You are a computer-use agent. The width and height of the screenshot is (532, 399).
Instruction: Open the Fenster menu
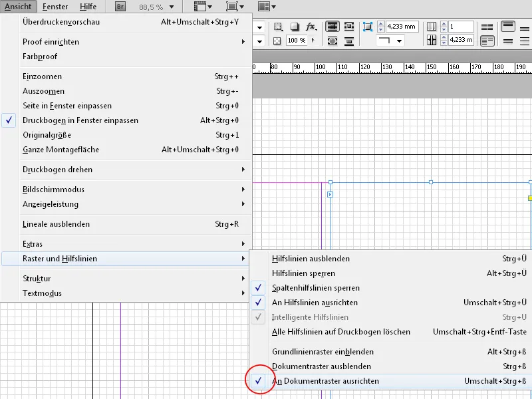[x=55, y=6]
